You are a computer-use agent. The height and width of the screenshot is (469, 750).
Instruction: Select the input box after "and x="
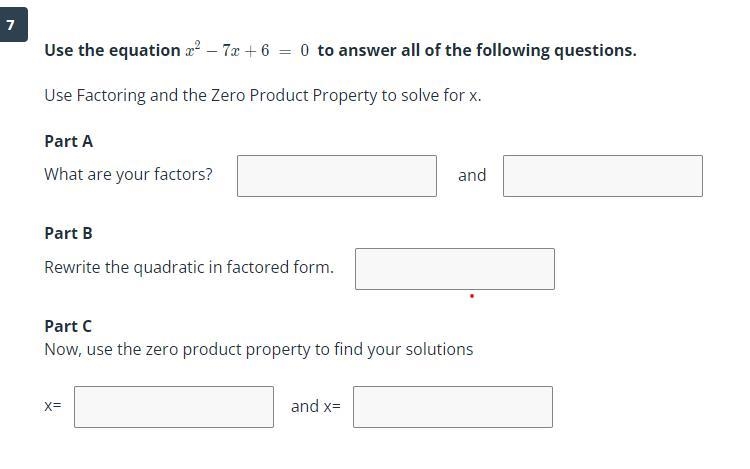(453, 407)
